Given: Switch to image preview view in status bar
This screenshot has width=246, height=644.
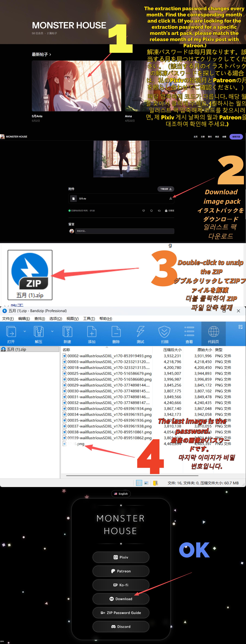Looking at the screenshot, I should point(146,483).
